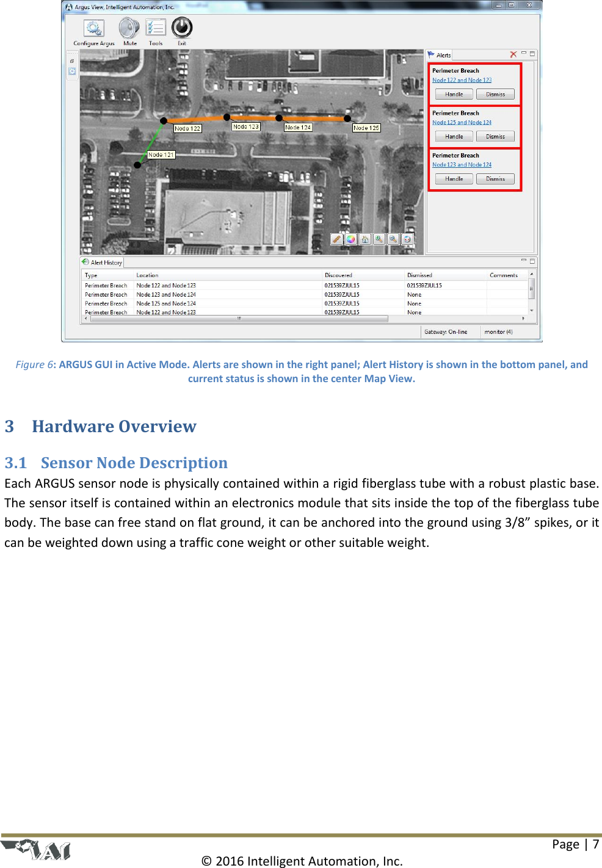This screenshot has height=868, width=602.
Task: Click the Type column header
Action: pos(108,275)
